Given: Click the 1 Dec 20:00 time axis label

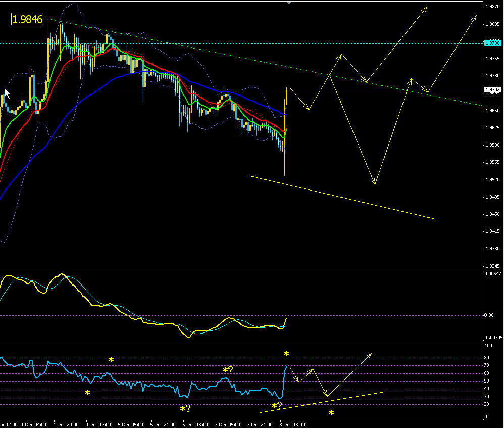Looking at the screenshot, I should pyautogui.click(x=66, y=425).
